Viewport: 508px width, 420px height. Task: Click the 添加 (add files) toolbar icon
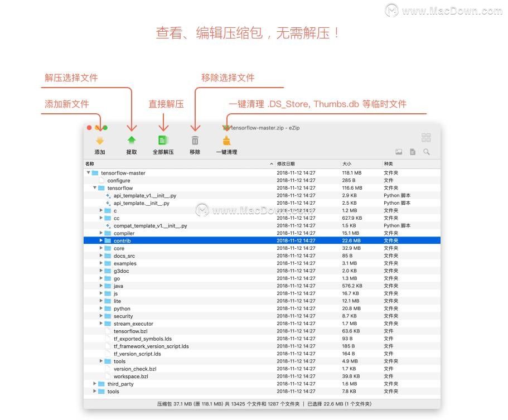pos(100,141)
